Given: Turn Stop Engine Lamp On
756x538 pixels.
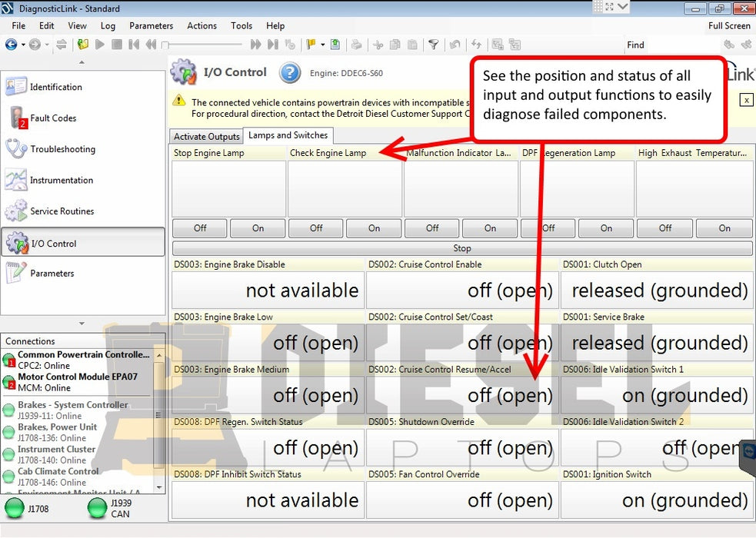Looking at the screenshot, I should pyautogui.click(x=258, y=227).
